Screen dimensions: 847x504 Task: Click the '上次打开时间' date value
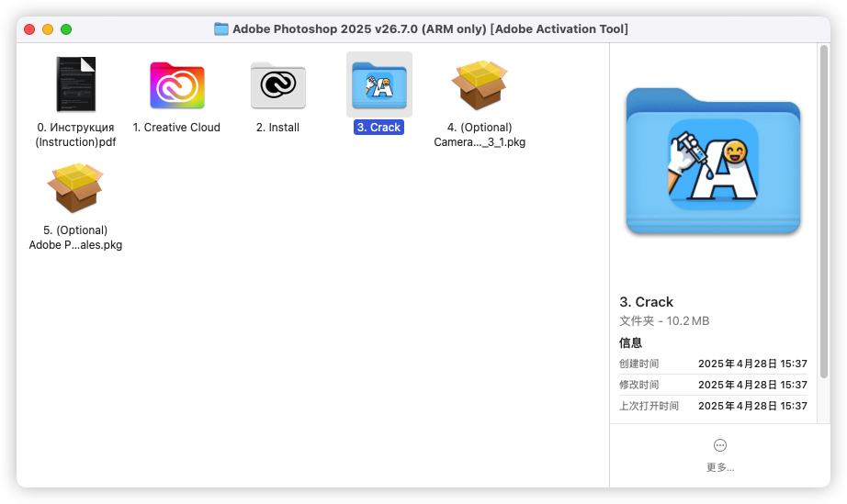pos(752,406)
